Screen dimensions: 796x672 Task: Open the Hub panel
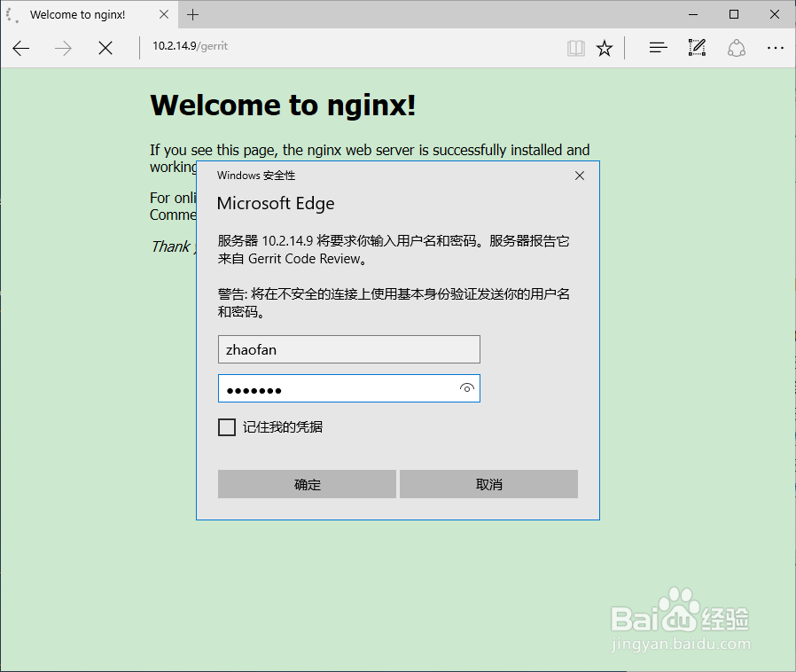coord(658,48)
